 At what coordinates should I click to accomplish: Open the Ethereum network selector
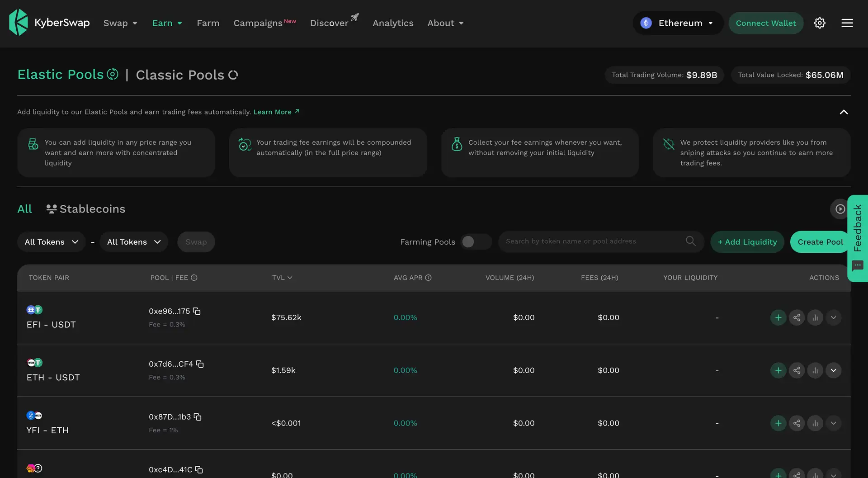pyautogui.click(x=678, y=23)
